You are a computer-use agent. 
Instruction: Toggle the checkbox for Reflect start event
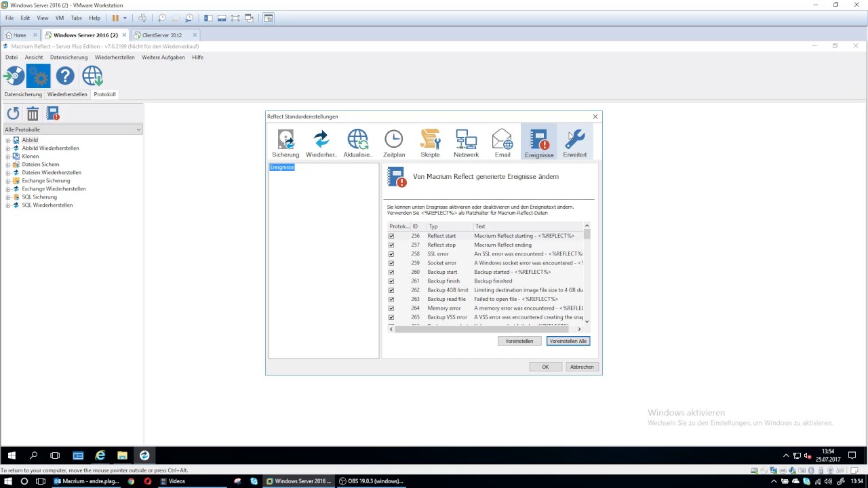point(391,236)
